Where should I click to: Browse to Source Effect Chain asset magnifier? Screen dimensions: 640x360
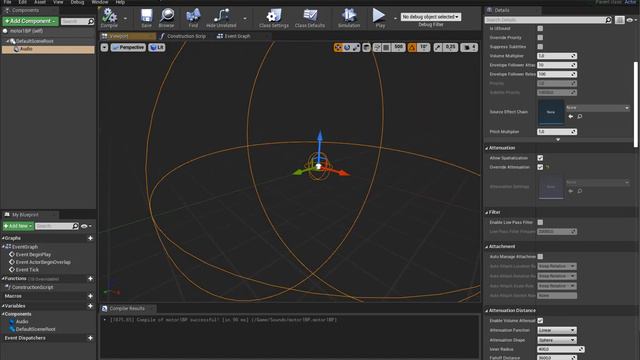click(580, 116)
